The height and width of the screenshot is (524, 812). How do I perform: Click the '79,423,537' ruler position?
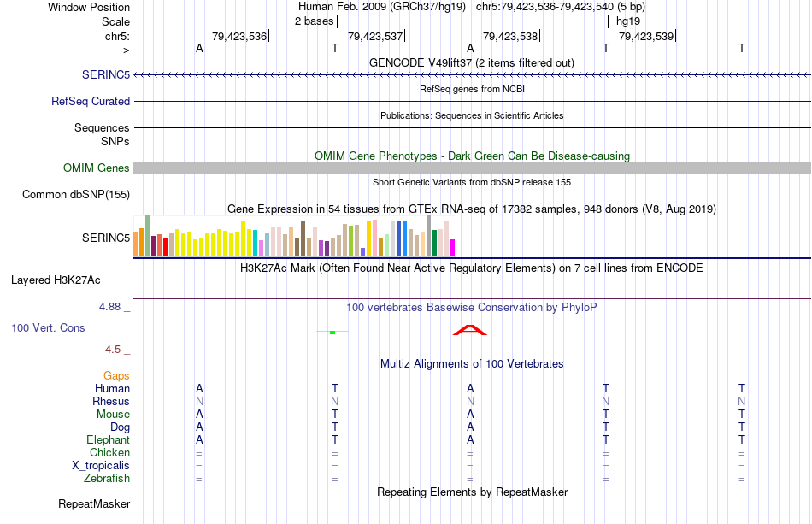[375, 36]
